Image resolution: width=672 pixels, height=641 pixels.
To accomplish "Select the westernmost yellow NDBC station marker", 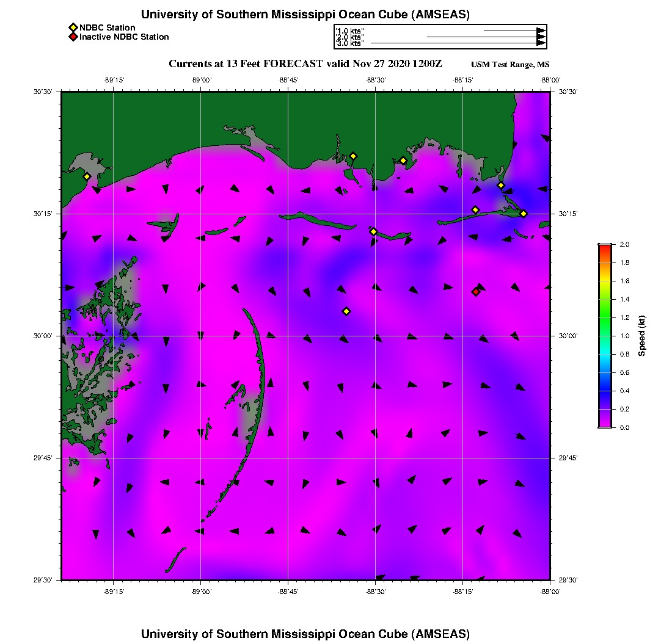I will pyautogui.click(x=87, y=176).
